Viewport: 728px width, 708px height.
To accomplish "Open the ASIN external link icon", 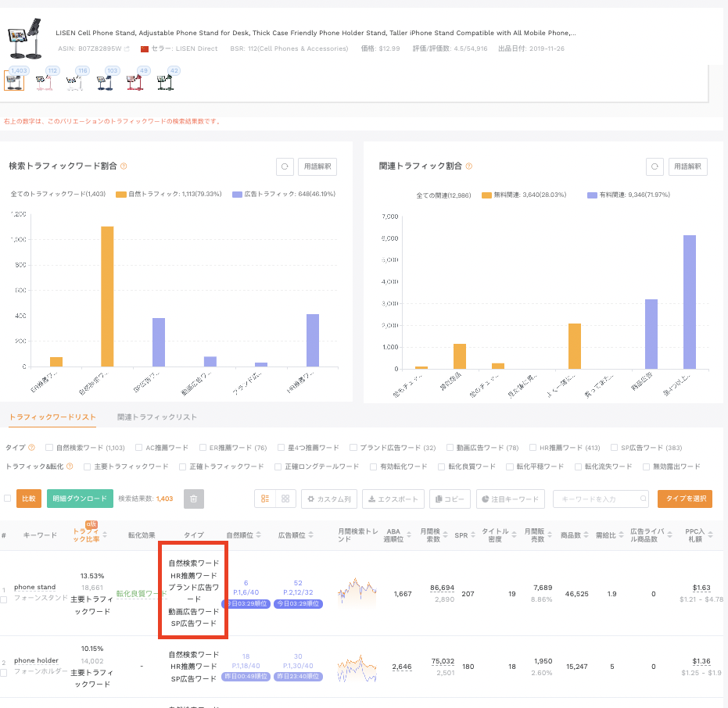I will tap(127, 48).
